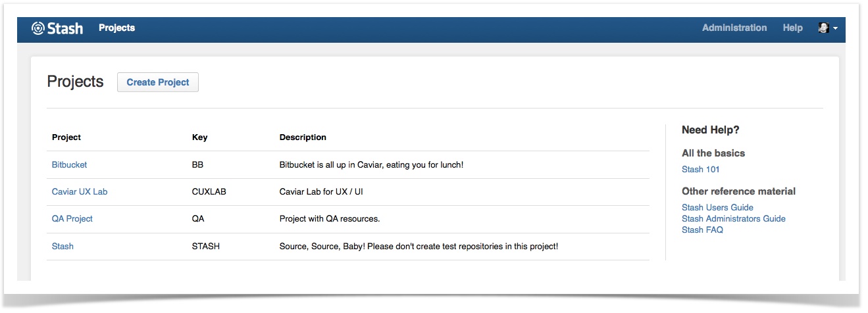Click the Projects page heading
Image resolution: width=868 pixels, height=313 pixels.
coord(75,82)
